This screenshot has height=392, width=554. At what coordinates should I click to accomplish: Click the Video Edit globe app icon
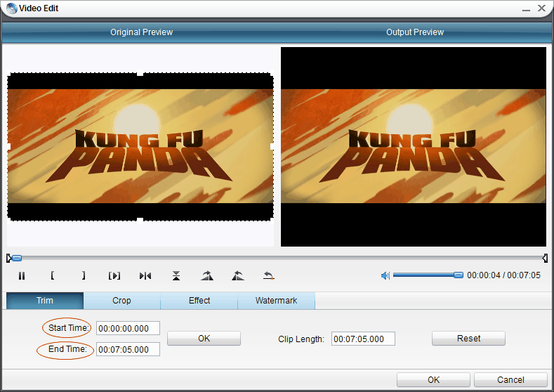pos(12,8)
